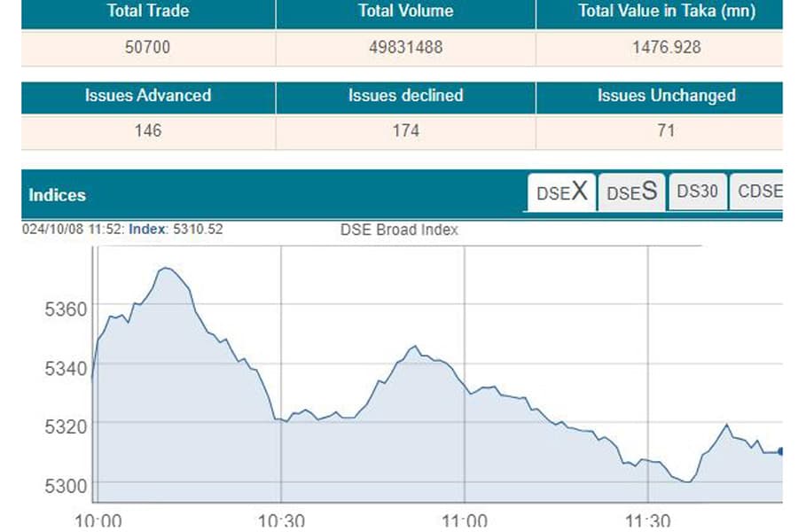Click the Index 5310.52 readout above chart
798x532 pixels.
176,229
